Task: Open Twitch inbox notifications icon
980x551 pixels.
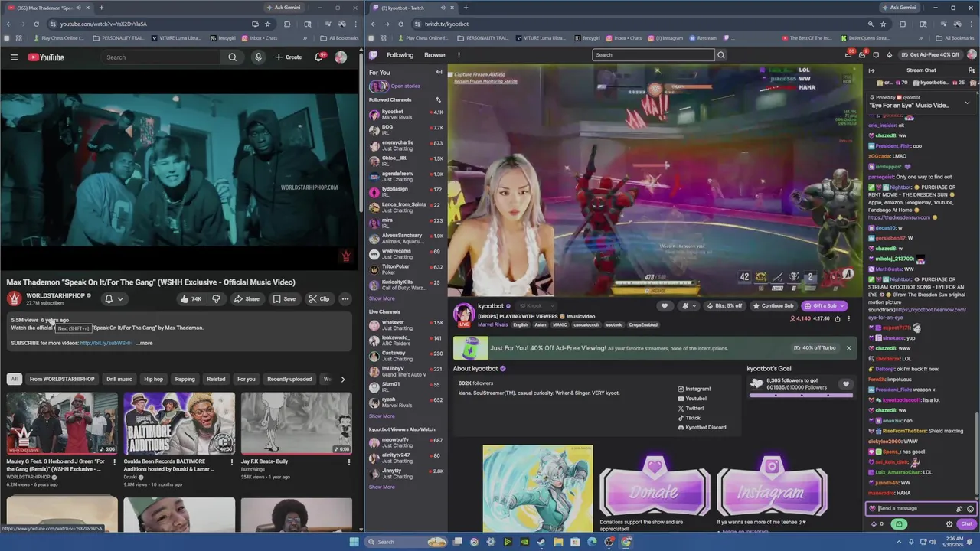Action: pos(862,55)
